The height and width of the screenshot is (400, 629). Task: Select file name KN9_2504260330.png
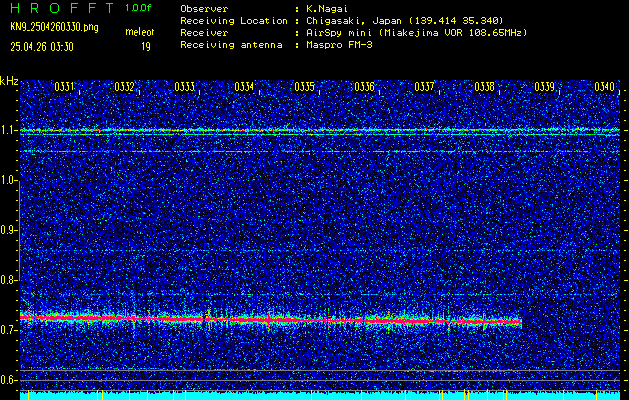[54, 27]
